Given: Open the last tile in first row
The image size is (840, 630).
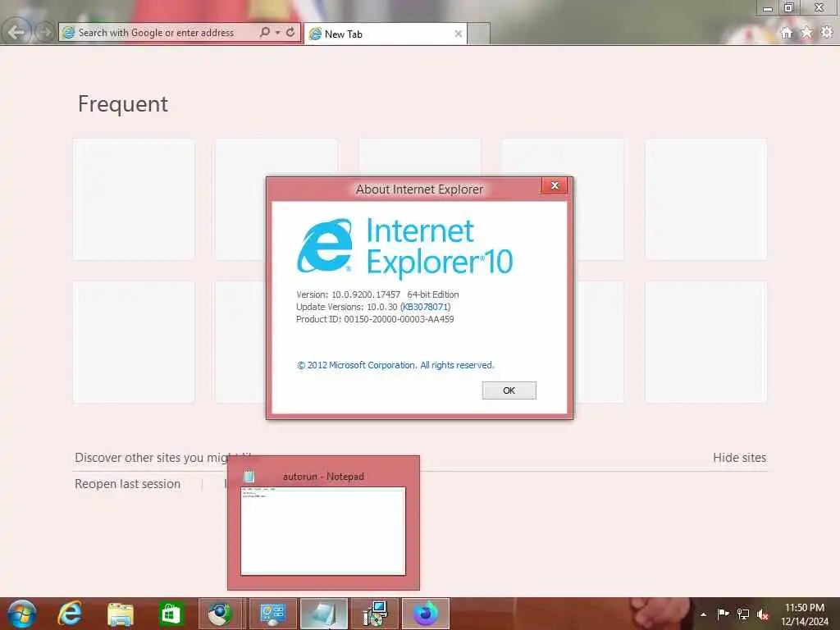Looking at the screenshot, I should [706, 199].
